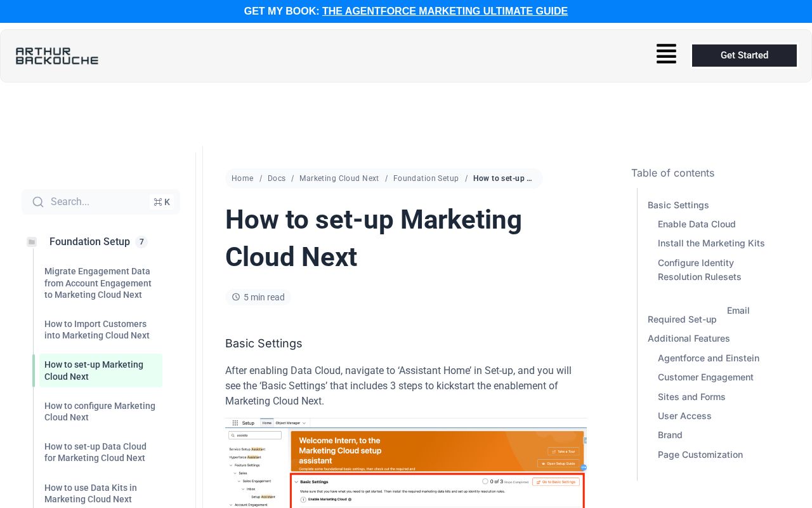This screenshot has height=508, width=812.
Task: Jump to User Access section
Action: point(684,416)
